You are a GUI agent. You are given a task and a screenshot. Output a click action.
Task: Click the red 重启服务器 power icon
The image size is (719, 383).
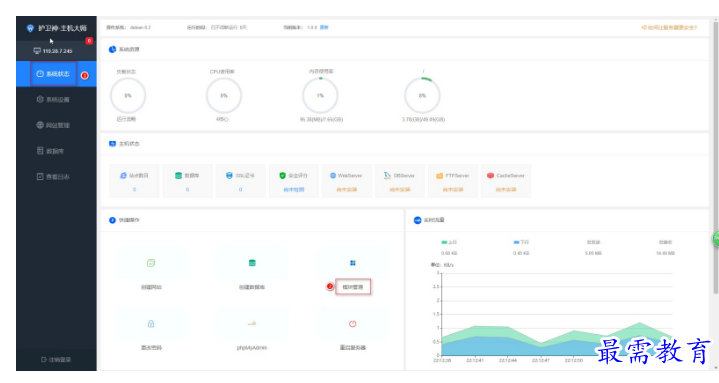pyautogui.click(x=353, y=324)
